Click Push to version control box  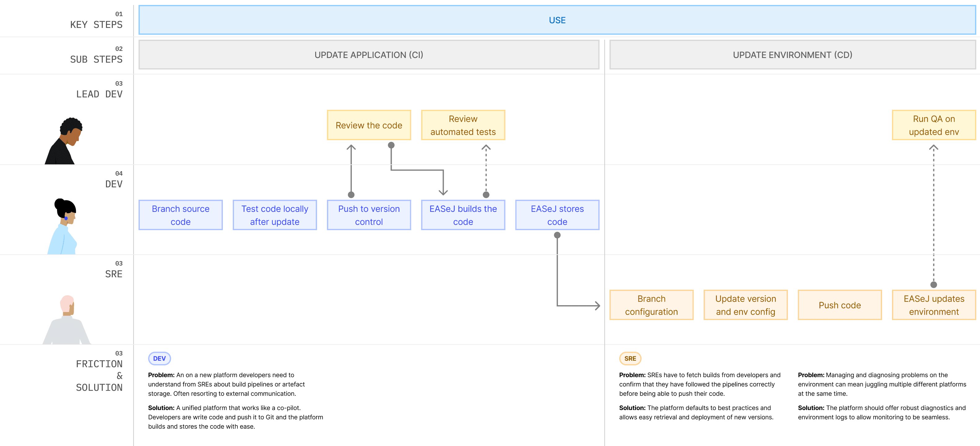click(369, 215)
